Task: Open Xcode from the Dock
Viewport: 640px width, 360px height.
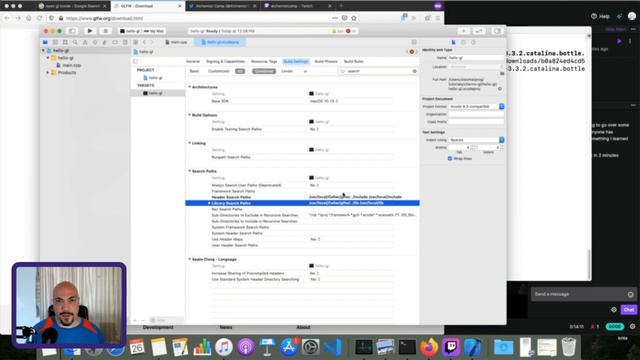Action: pyautogui.click(x=473, y=347)
